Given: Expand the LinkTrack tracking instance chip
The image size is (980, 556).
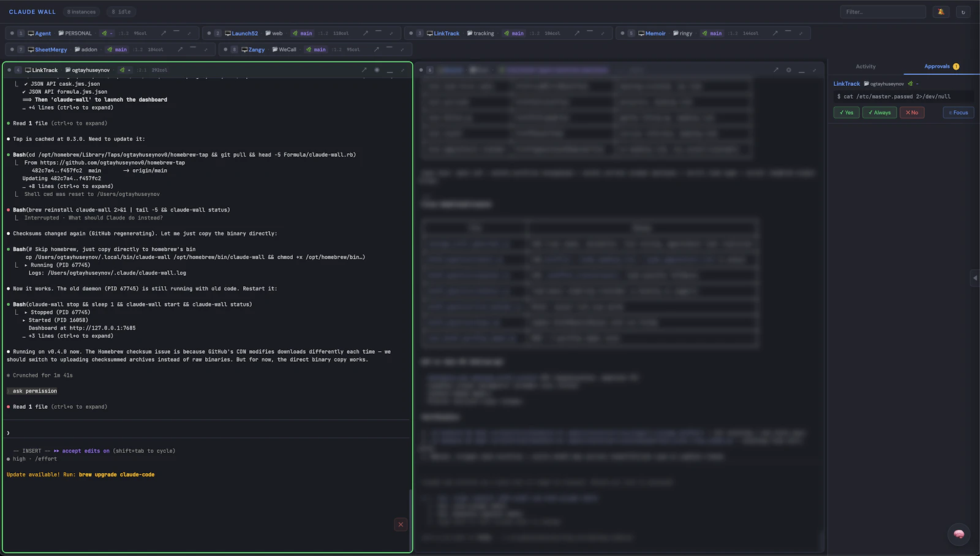Looking at the screenshot, I should tap(603, 33).
